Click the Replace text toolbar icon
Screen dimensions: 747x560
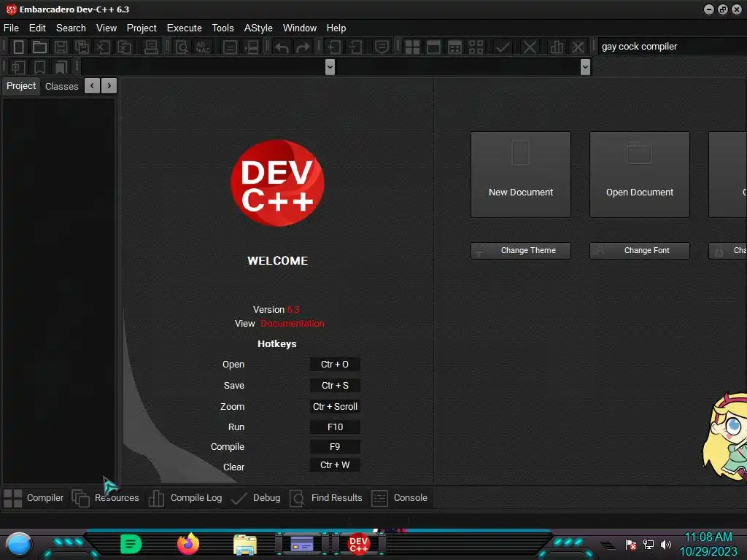(x=203, y=47)
